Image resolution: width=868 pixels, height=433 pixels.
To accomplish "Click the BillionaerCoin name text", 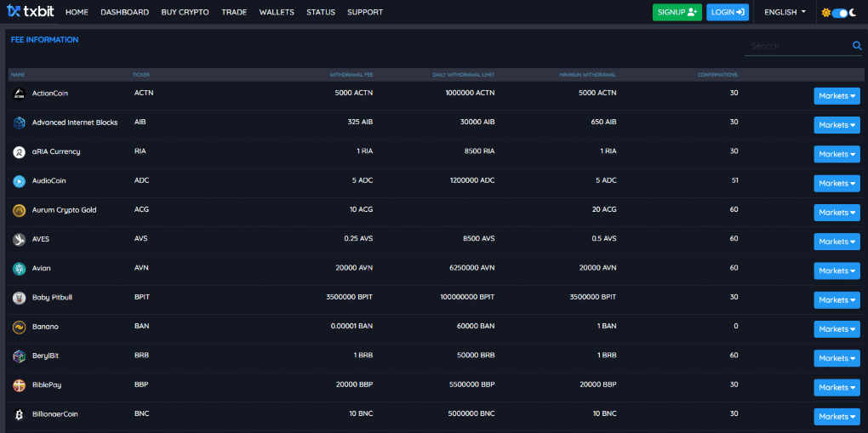I will pyautogui.click(x=56, y=413).
